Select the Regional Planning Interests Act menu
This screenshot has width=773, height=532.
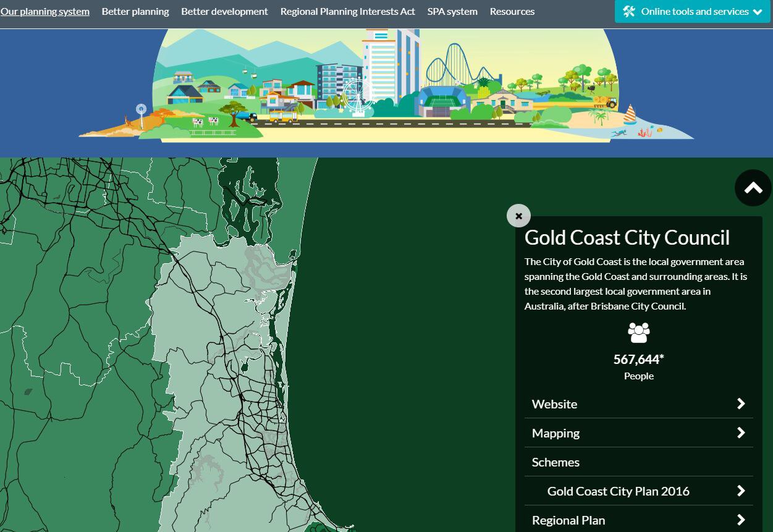pyautogui.click(x=347, y=11)
